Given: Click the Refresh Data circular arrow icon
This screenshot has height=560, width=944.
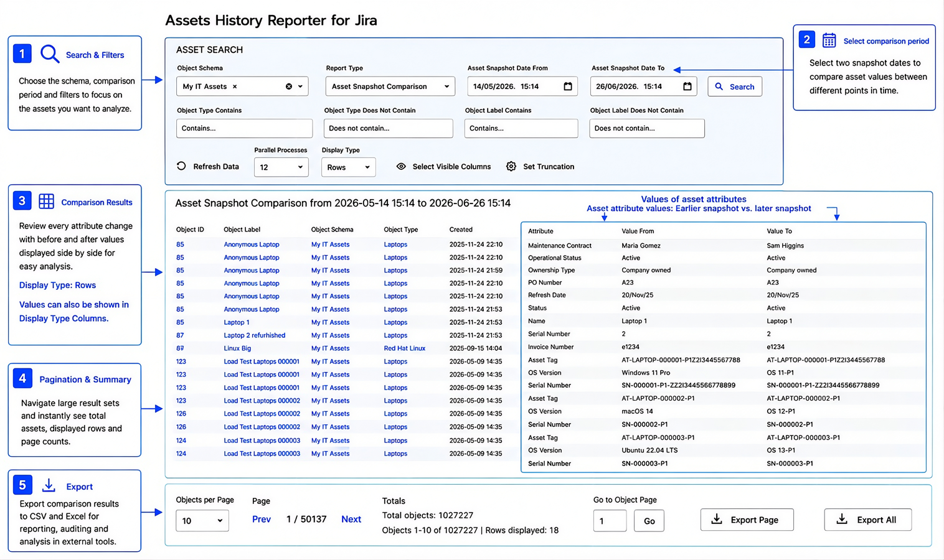Looking at the screenshot, I should (181, 166).
